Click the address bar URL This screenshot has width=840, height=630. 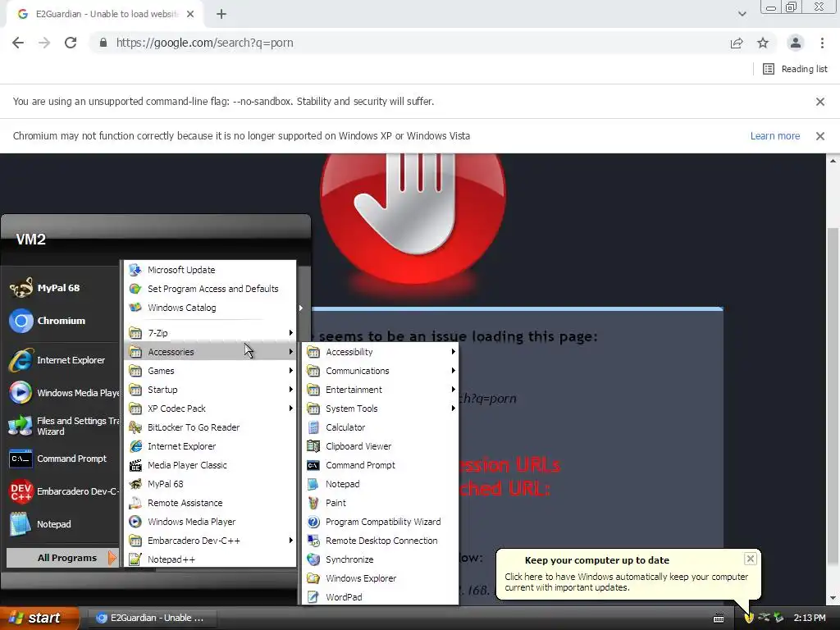click(204, 43)
